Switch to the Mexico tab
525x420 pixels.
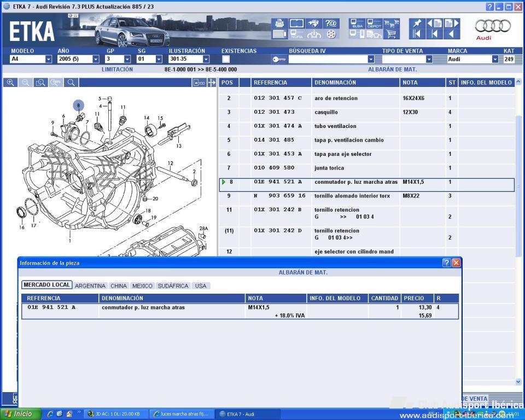(142, 285)
